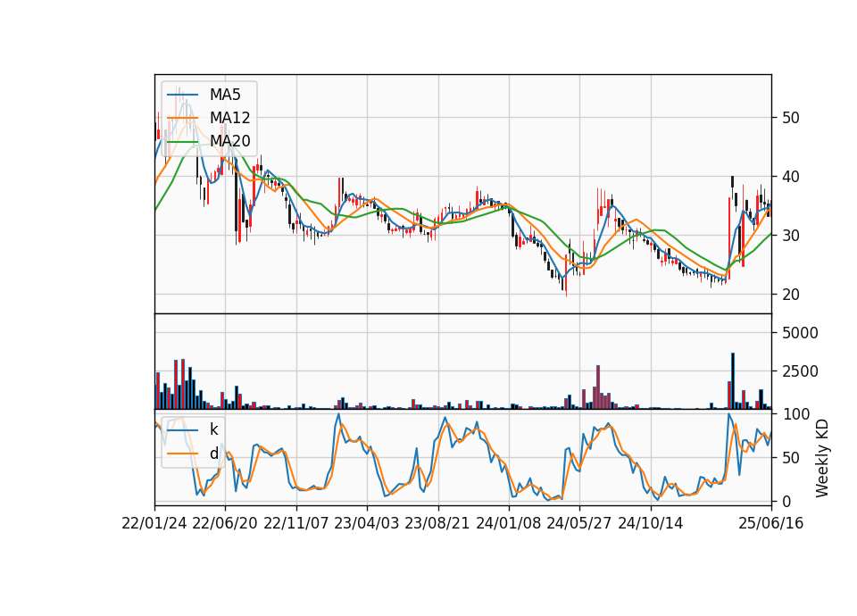
Task: Click the 25/06/16 date label
Action: (771, 523)
